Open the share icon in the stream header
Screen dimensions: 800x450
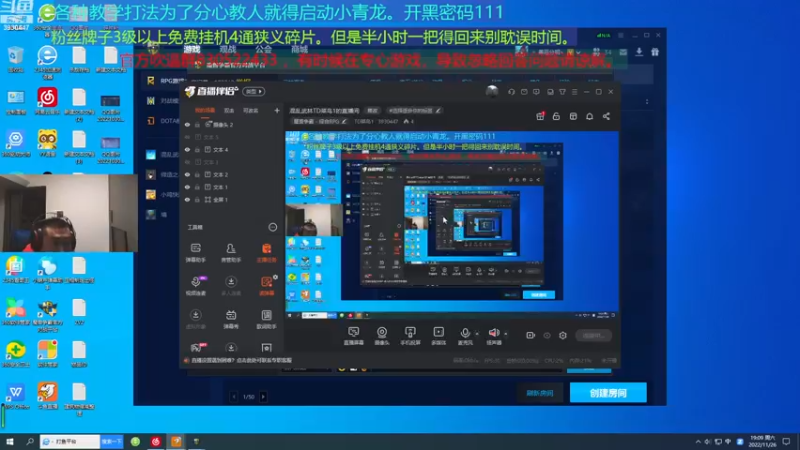click(x=606, y=116)
